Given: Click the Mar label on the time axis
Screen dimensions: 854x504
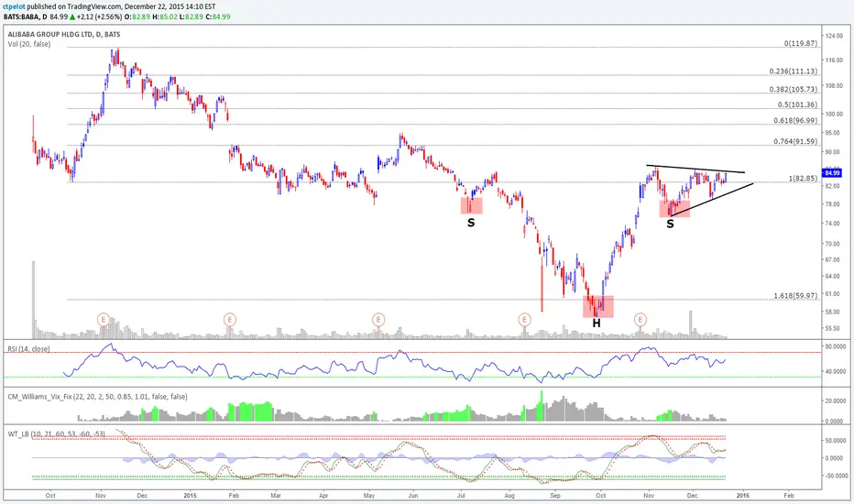Looking at the screenshot, I should click(x=276, y=496).
